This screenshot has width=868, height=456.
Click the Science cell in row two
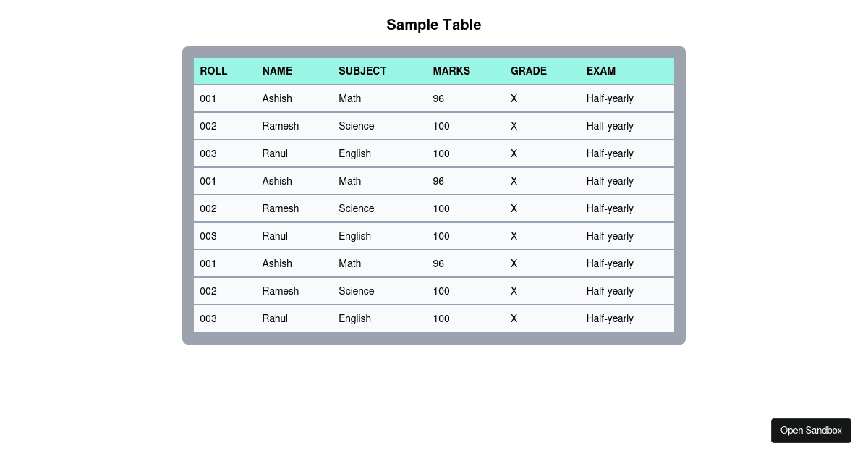[356, 126]
